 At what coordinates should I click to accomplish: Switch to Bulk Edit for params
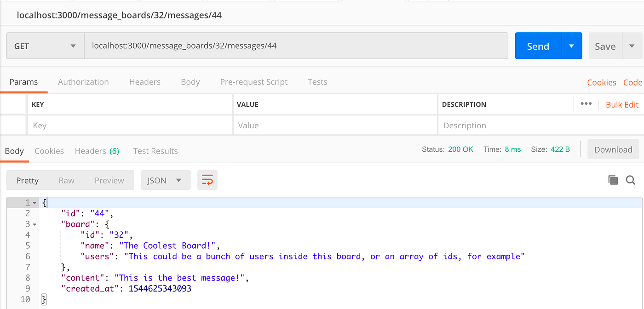tap(622, 104)
